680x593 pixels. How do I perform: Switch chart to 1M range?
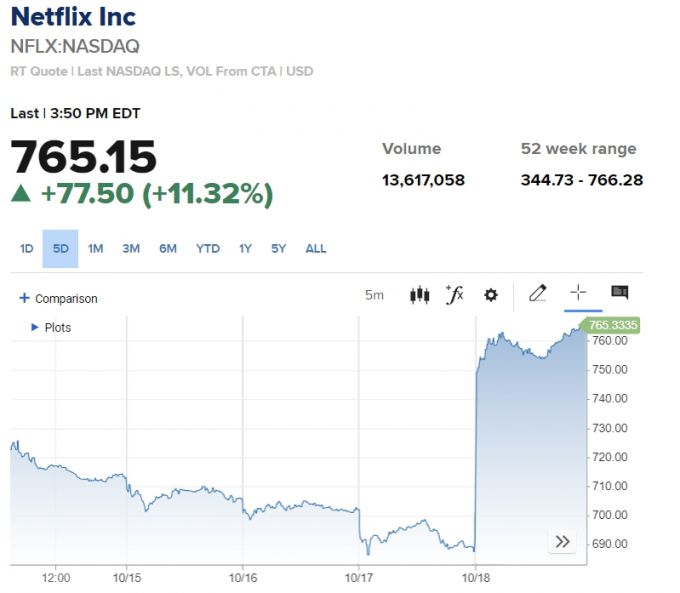pos(95,249)
